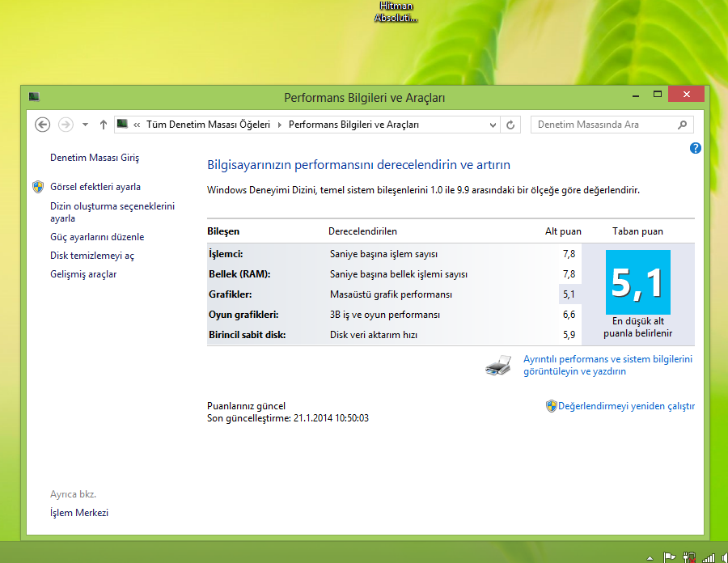728x563 pixels.
Task: Go up one level with Up arrow
Action: pyautogui.click(x=103, y=125)
